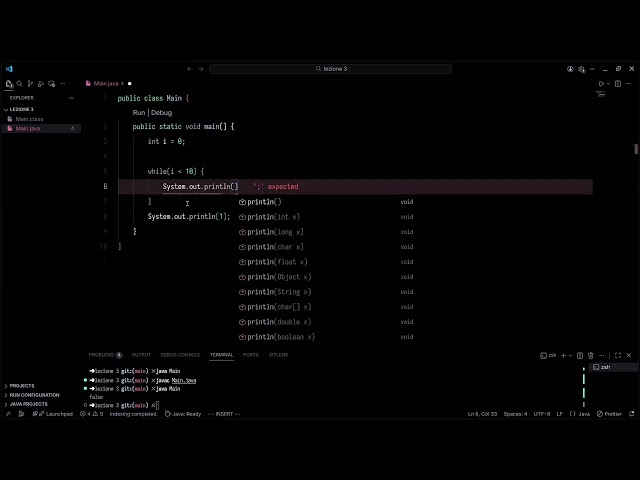Open the PROBLEMS panel tab
The width and height of the screenshot is (640, 480).
[x=105, y=355]
